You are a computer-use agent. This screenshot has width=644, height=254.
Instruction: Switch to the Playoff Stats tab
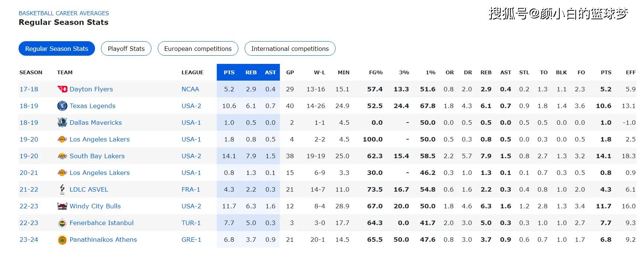(126, 49)
